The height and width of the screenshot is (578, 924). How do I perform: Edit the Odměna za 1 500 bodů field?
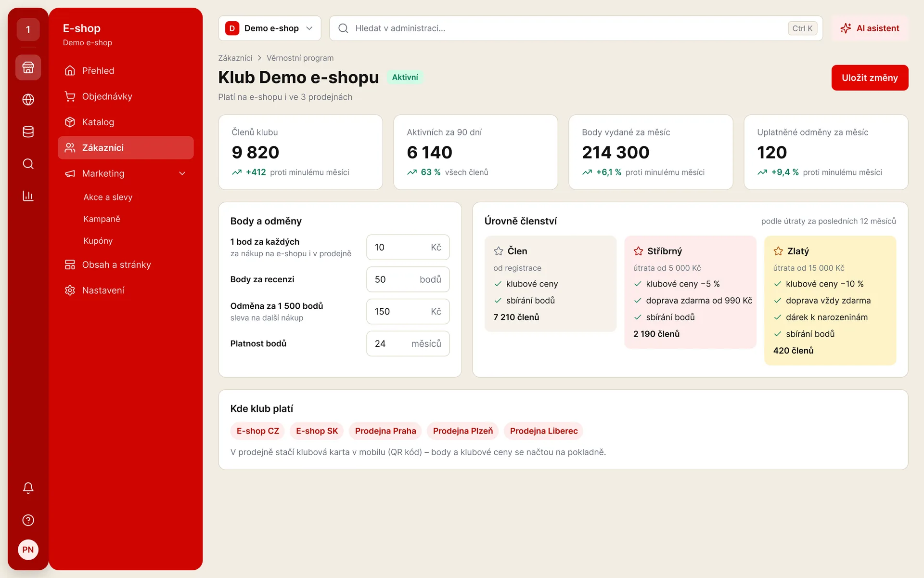(x=408, y=312)
